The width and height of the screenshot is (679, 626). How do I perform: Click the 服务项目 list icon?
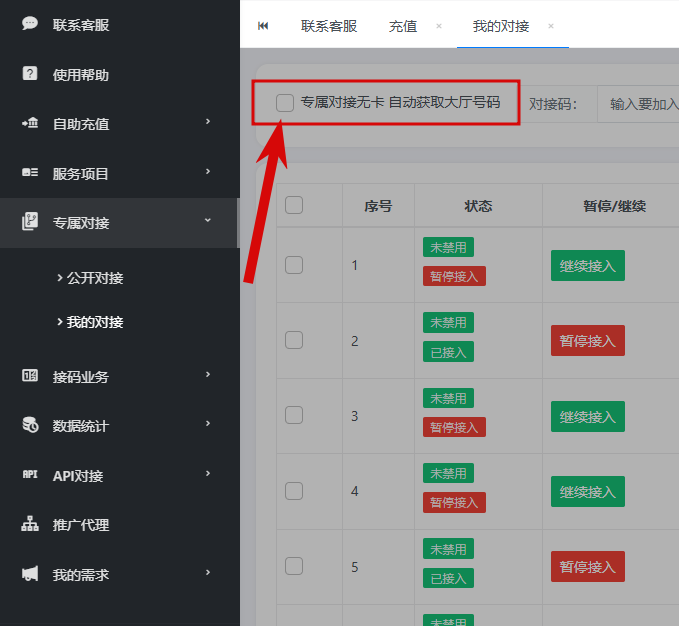pyautogui.click(x=30, y=173)
